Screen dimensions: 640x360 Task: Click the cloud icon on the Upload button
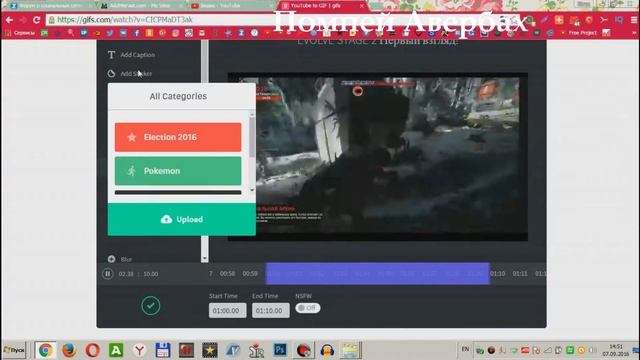click(166, 219)
